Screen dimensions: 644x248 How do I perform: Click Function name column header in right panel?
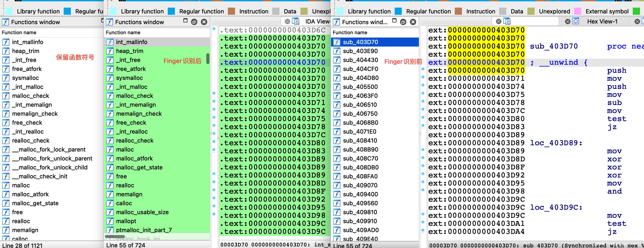[350, 32]
